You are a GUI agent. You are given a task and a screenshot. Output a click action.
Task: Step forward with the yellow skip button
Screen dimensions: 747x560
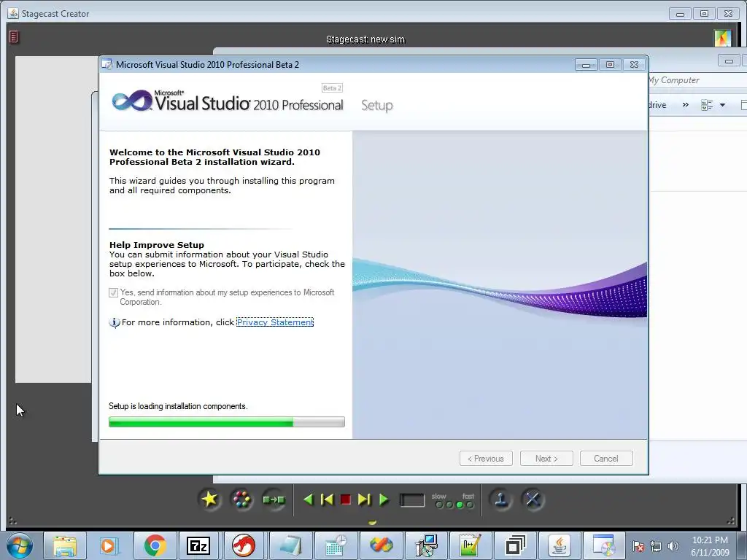pyautogui.click(x=364, y=499)
